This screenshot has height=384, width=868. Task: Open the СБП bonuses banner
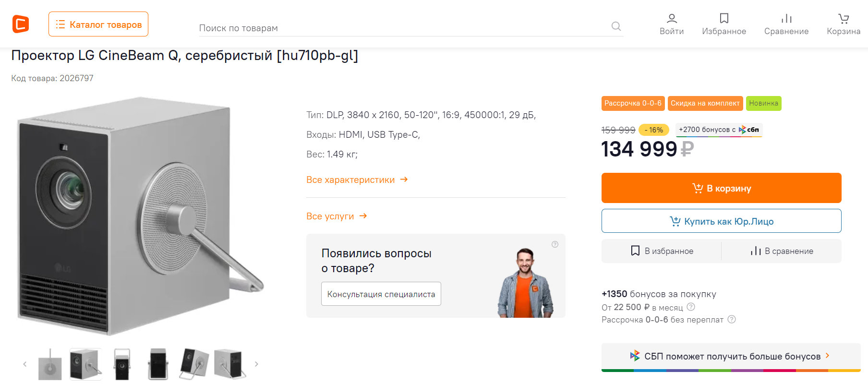click(x=730, y=356)
